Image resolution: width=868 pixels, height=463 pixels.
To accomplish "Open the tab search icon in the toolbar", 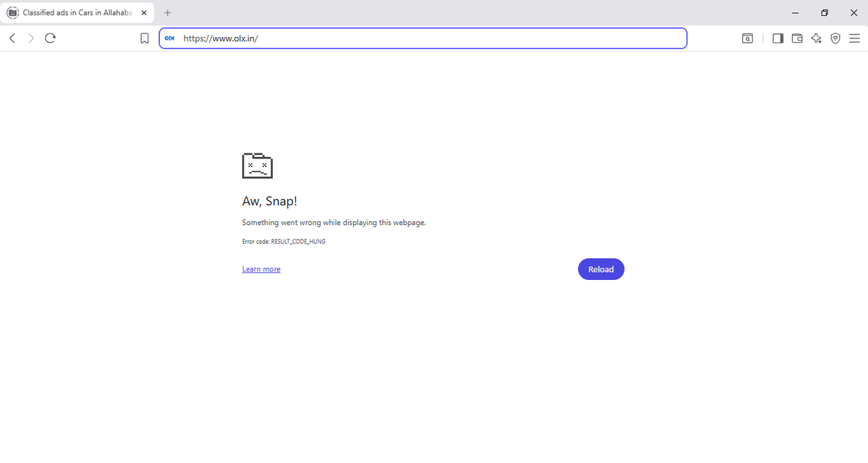I will [747, 38].
